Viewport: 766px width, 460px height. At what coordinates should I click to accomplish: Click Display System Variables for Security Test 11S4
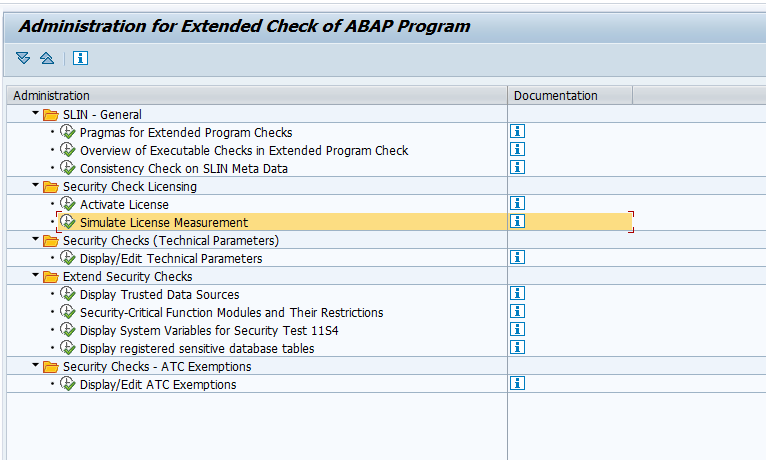pos(209,331)
